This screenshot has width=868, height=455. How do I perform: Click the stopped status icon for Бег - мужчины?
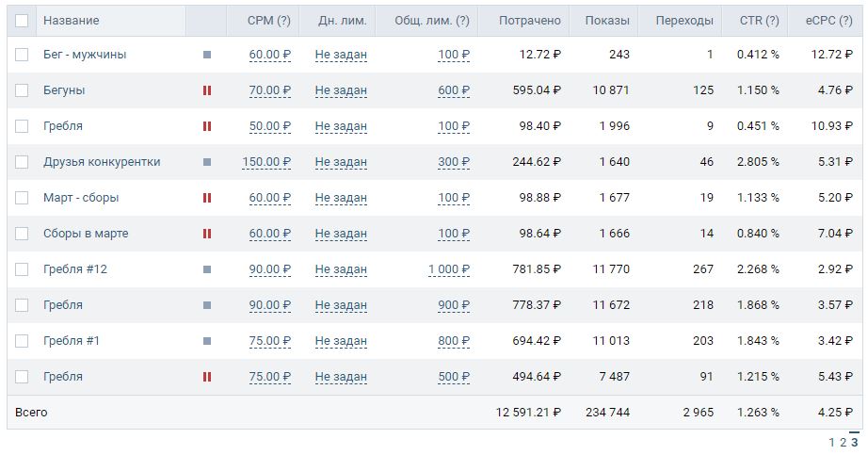click(207, 55)
